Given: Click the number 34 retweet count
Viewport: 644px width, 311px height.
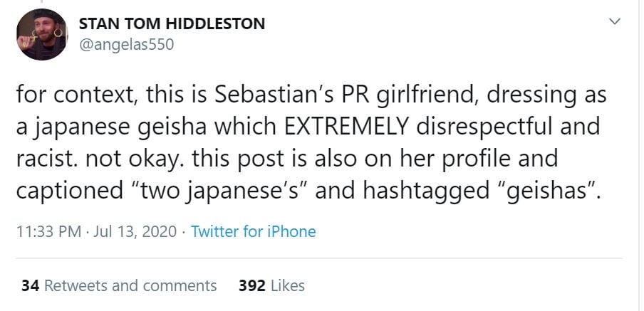Looking at the screenshot, I should tap(30, 285).
